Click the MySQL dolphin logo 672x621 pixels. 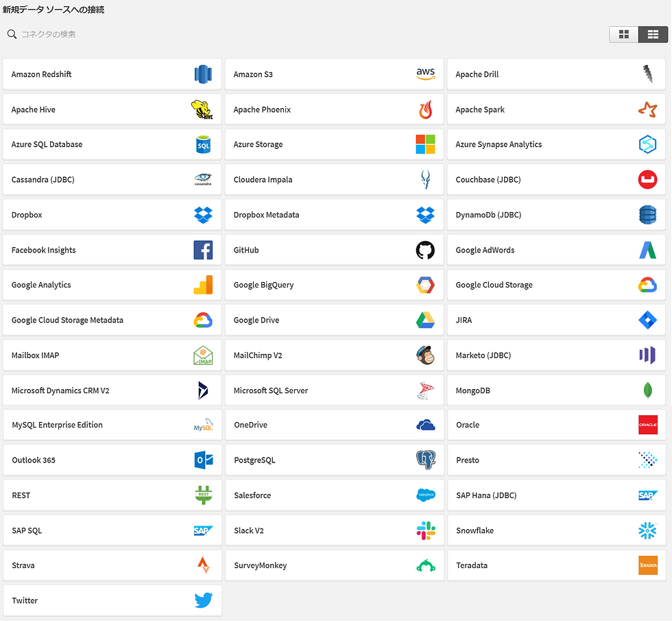(x=204, y=425)
